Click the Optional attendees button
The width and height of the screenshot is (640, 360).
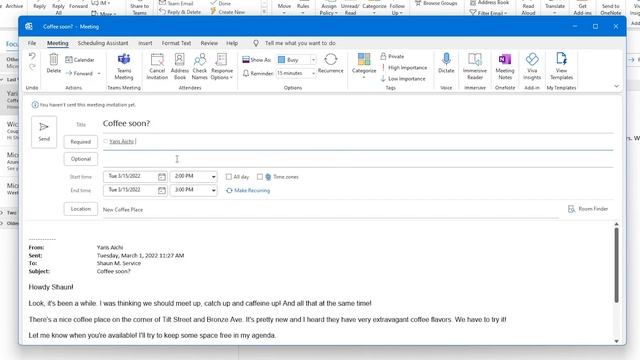[x=81, y=159]
